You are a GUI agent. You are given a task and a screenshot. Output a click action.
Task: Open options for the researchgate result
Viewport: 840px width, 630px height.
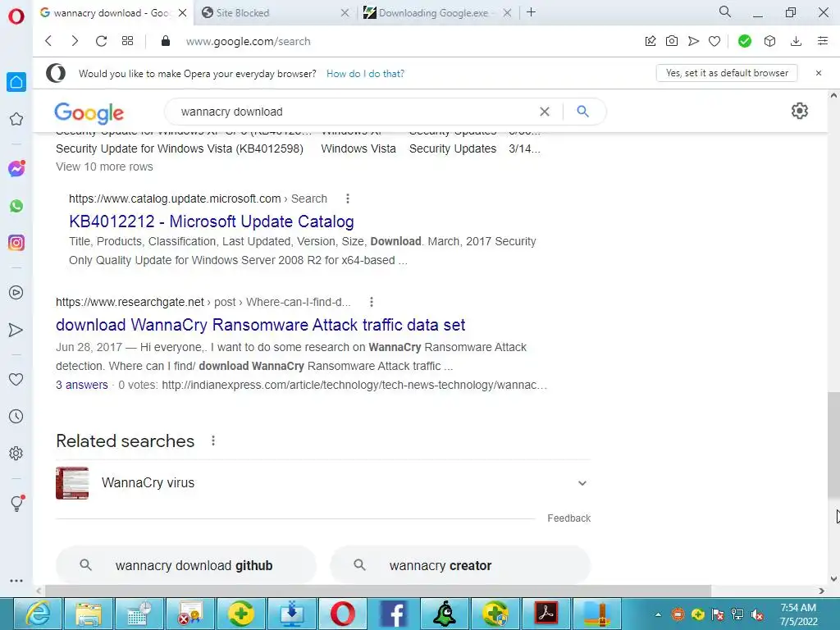372,302
